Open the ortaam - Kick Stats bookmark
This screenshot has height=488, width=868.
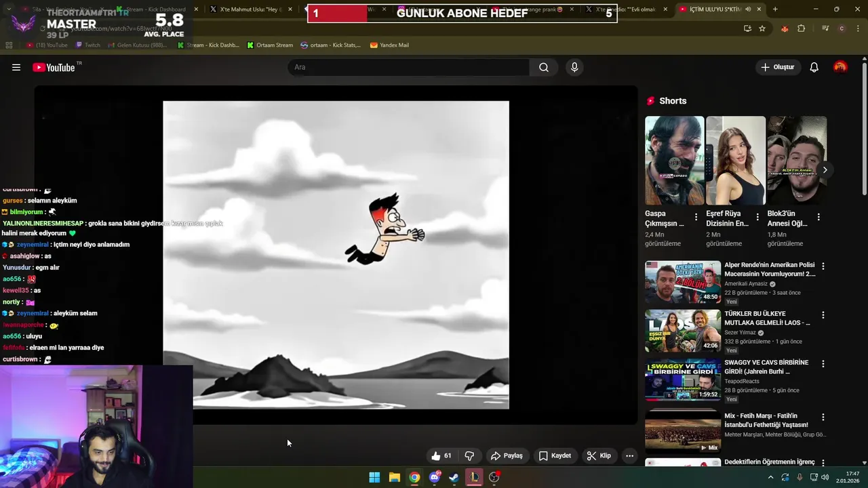coord(331,45)
